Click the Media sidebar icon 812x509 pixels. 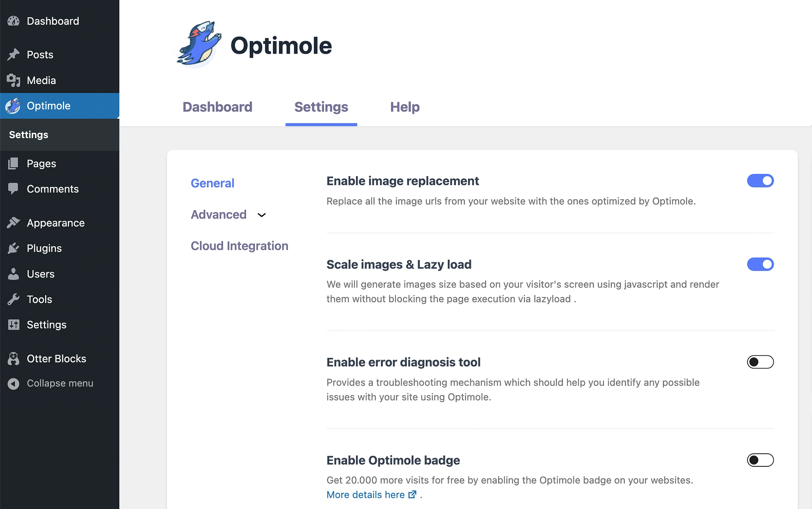coord(15,80)
